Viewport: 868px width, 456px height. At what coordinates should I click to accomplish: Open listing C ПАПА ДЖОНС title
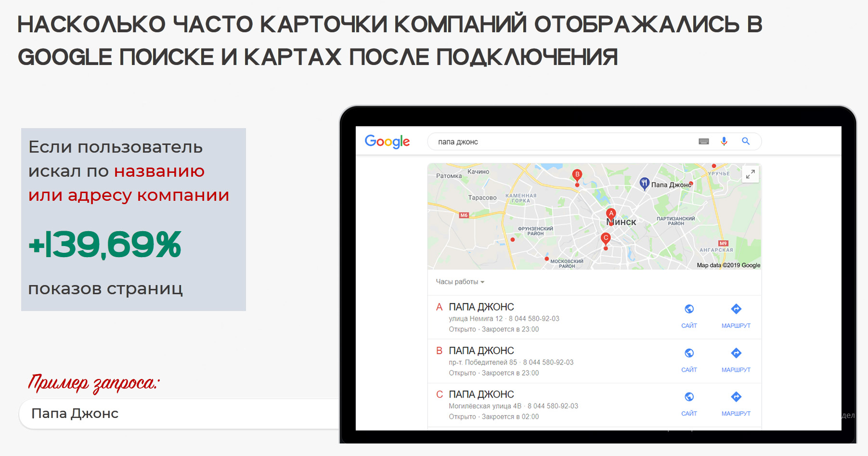(x=481, y=394)
